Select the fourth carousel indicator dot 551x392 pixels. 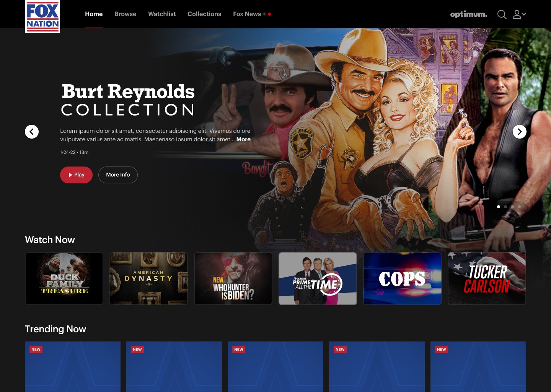pos(519,207)
